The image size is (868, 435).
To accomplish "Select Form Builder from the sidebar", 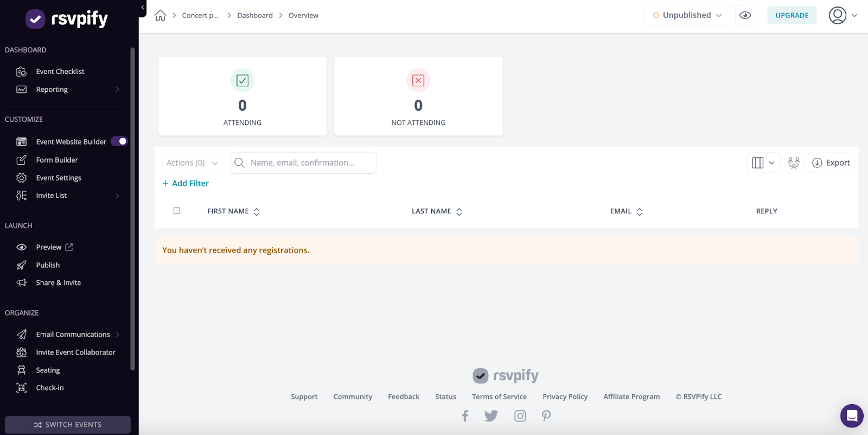I will pos(57,160).
